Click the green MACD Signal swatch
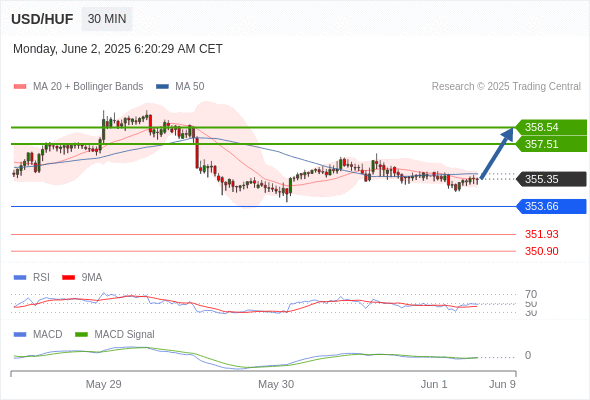The width and height of the screenshot is (590, 400). coord(81,334)
